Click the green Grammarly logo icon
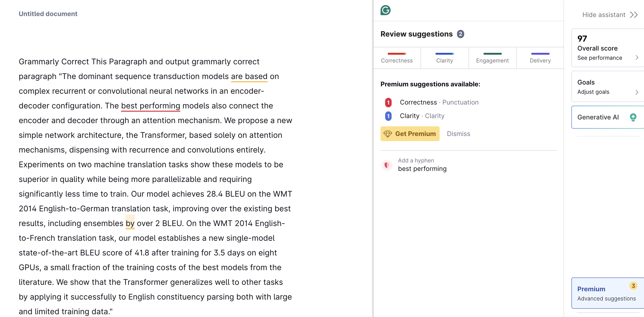The image size is (644, 317). point(385,10)
